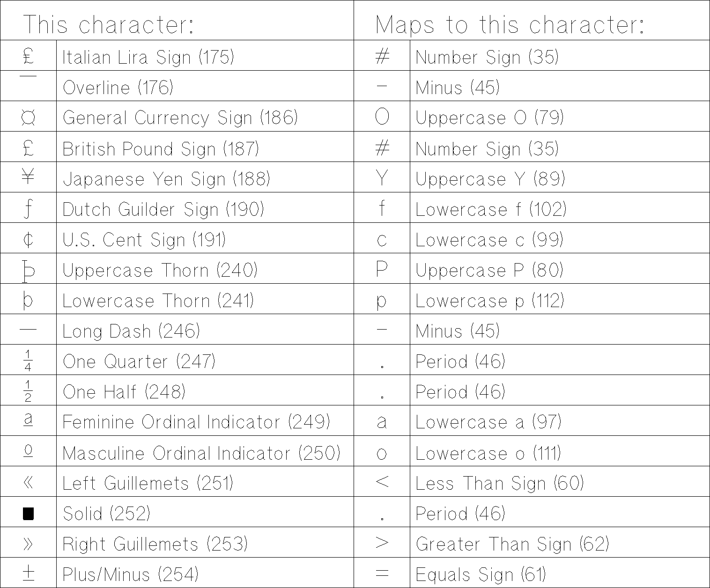710x588 pixels.
Task: Click the Right Guillemets glyph
Action: [x=28, y=544]
